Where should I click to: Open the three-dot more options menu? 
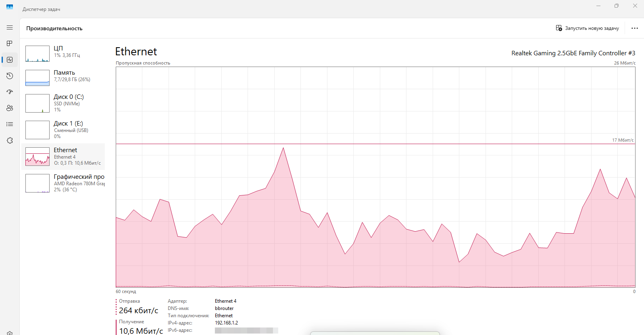pos(634,28)
